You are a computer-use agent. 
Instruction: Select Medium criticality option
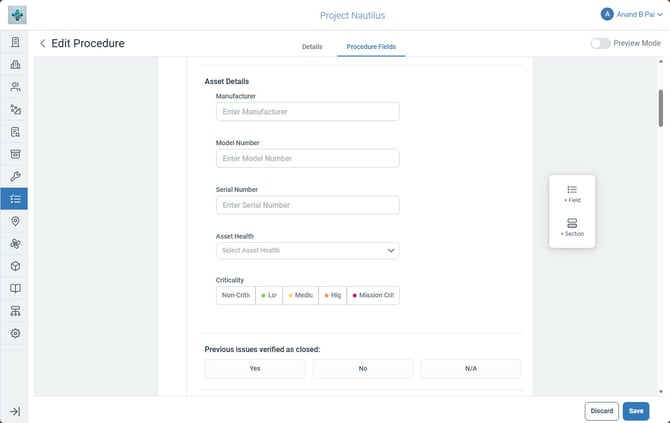pos(300,295)
